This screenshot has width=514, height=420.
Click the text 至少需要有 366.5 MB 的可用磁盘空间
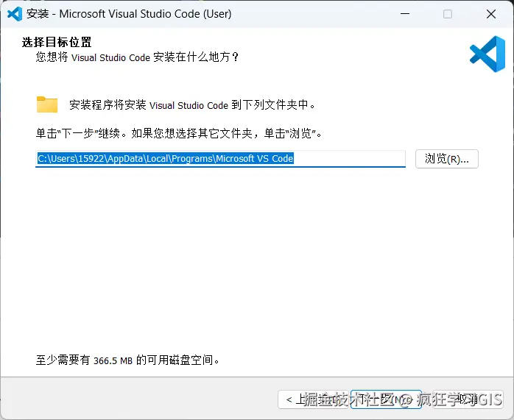pyautogui.click(x=127, y=360)
